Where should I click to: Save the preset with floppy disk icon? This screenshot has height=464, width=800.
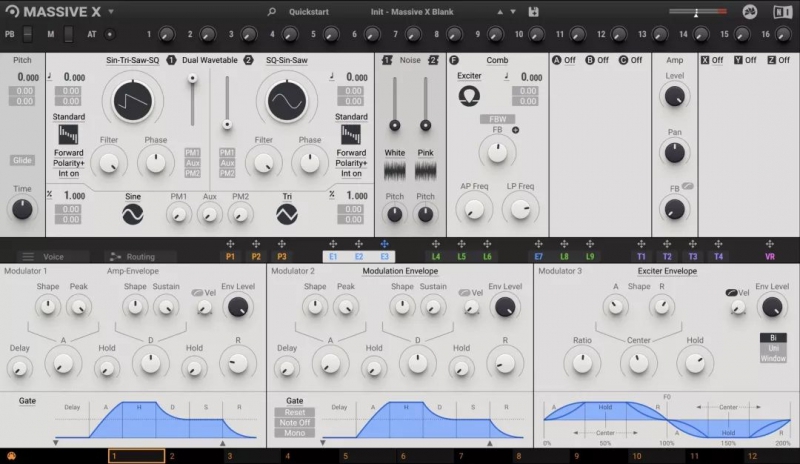[533, 11]
